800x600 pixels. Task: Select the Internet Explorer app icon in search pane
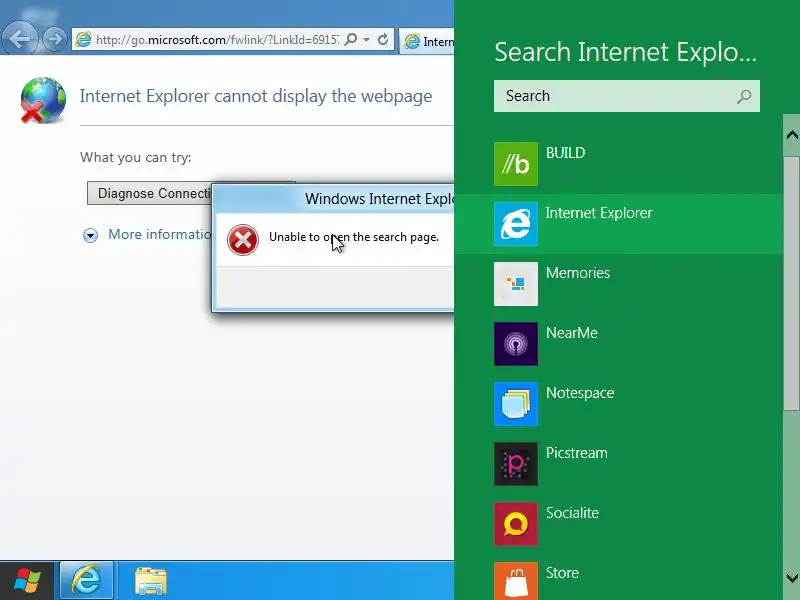coord(516,224)
